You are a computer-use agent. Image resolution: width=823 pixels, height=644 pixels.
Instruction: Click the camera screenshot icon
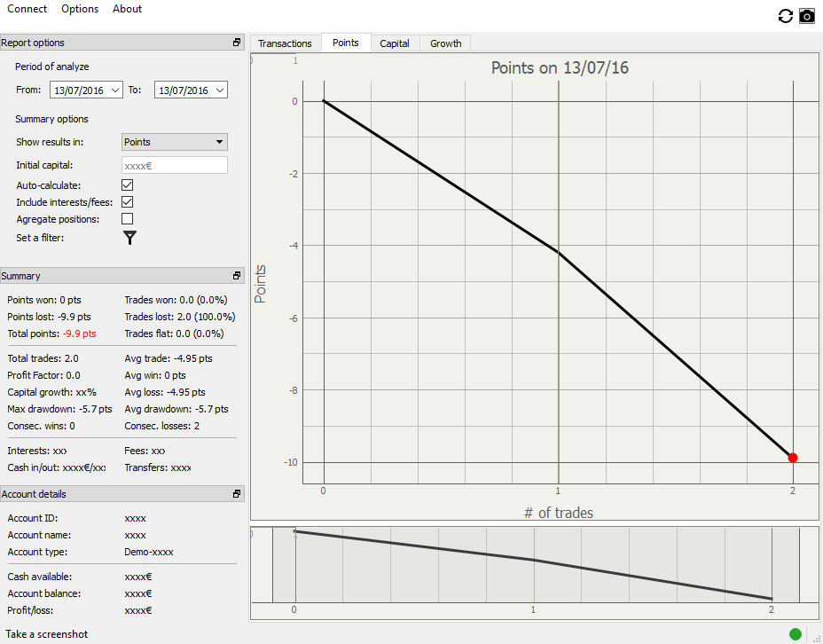point(807,16)
